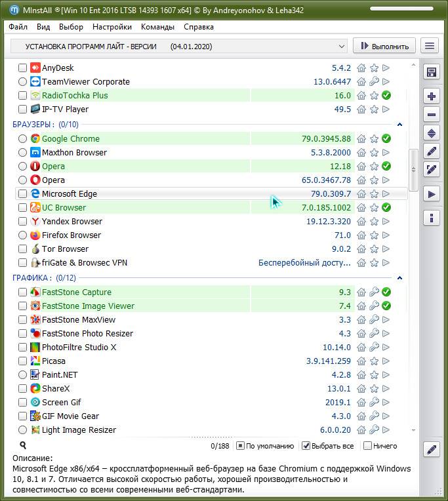
Task: Click the Screen Gif row name
Action: pos(62,402)
